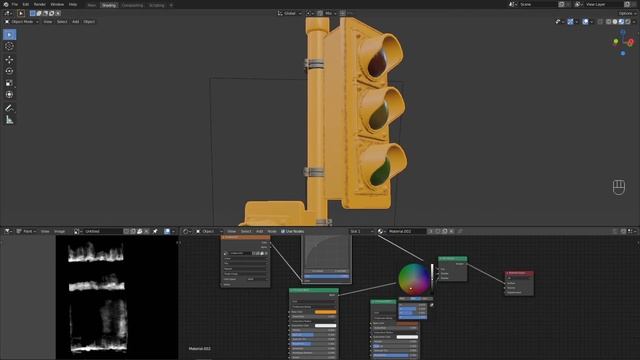
Task: Open material browse dropdown beside Material.002
Action: tap(382, 231)
